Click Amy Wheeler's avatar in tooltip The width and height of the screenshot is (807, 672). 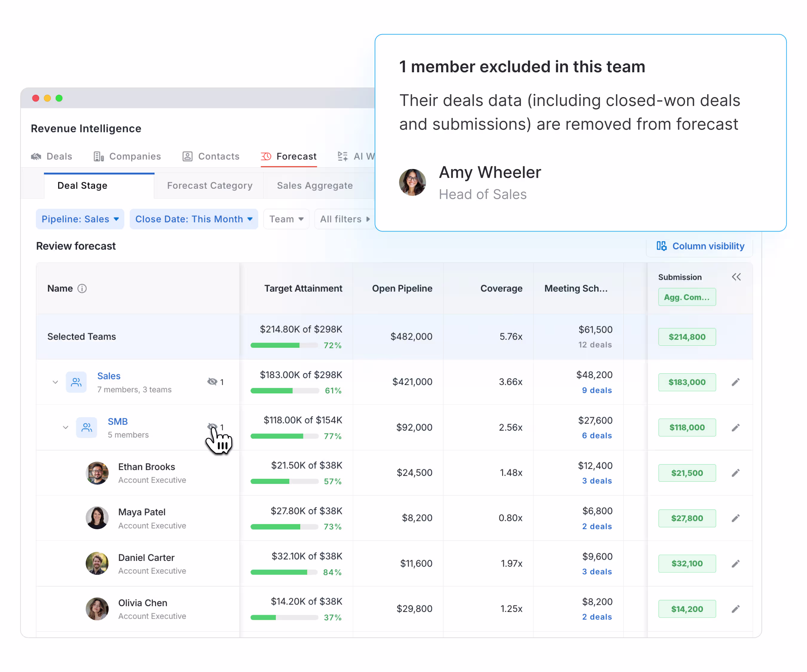click(x=412, y=182)
